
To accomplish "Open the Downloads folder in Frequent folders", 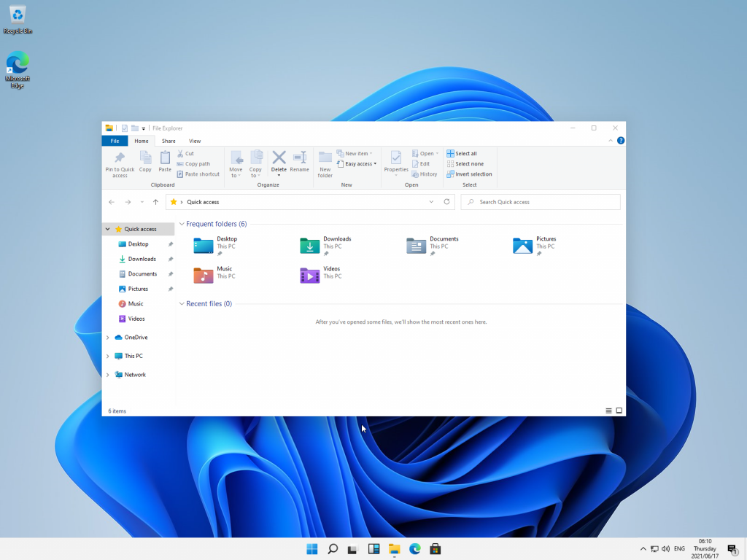I will pos(311,246).
